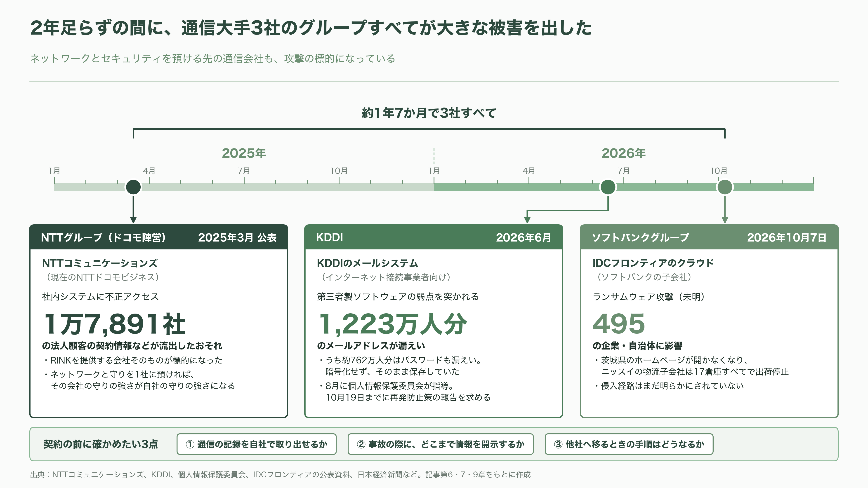The width and height of the screenshot is (868, 488).
Task: Click the 約1年7か月で3社すべて label
Action: click(429, 113)
